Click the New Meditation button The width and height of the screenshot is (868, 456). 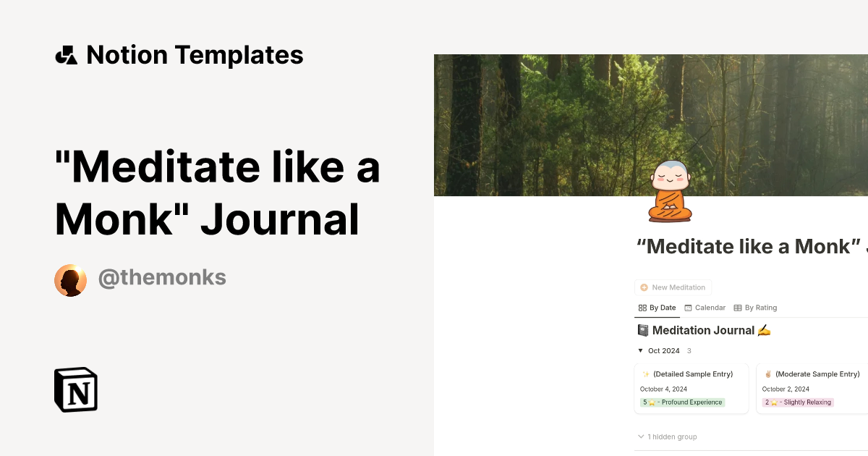pyautogui.click(x=673, y=287)
